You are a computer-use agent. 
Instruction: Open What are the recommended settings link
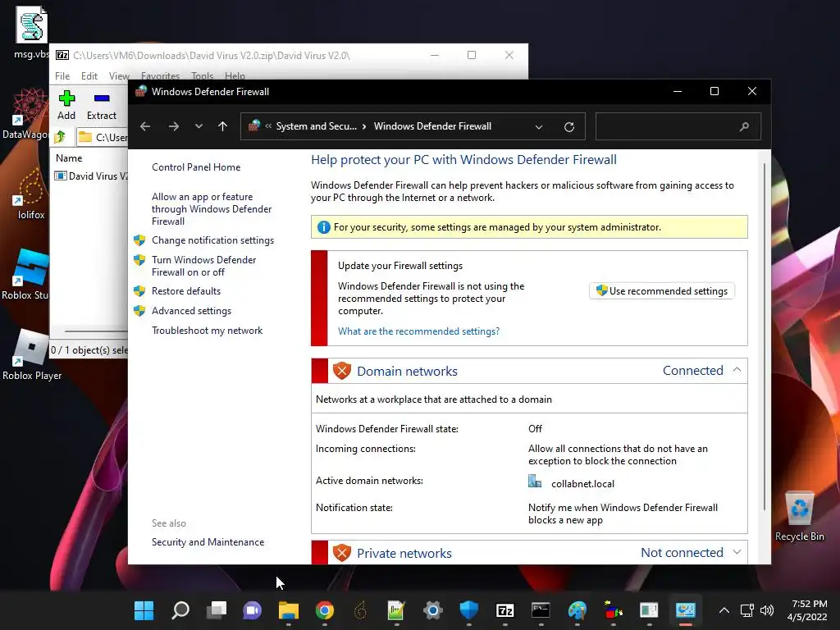coord(418,331)
